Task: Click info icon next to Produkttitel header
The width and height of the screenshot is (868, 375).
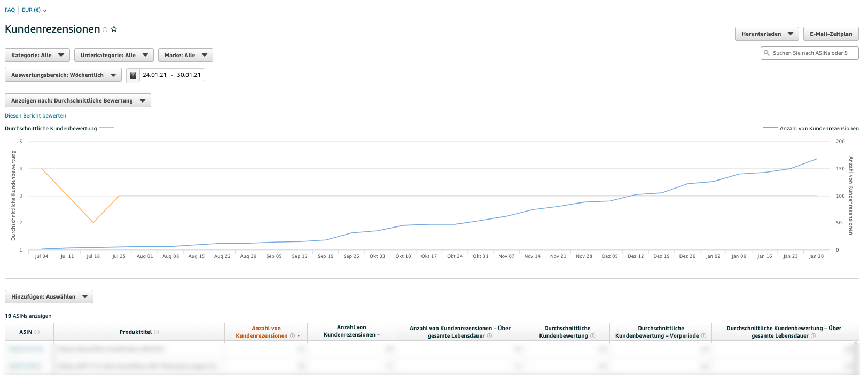Action: point(157,332)
